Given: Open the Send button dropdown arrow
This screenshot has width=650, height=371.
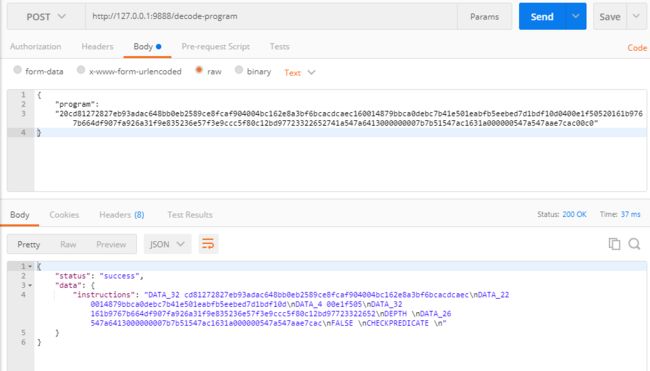Looking at the screenshot, I should (575, 17).
